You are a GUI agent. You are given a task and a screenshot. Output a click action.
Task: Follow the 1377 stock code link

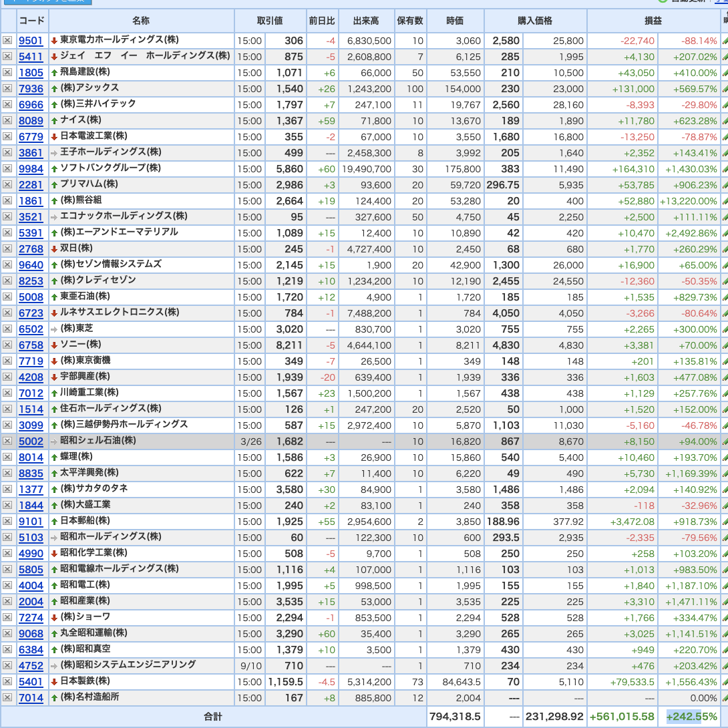point(31,490)
